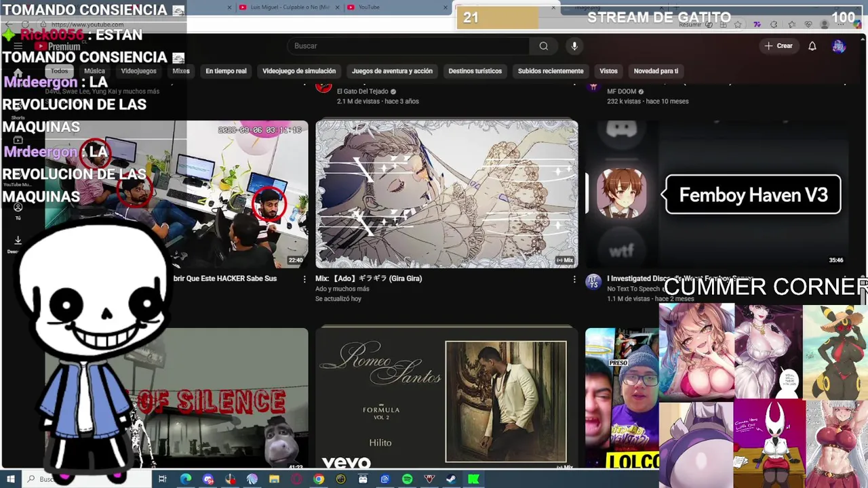Click the YouTube Buscar search field
This screenshot has height=488, width=868.
[x=408, y=46]
